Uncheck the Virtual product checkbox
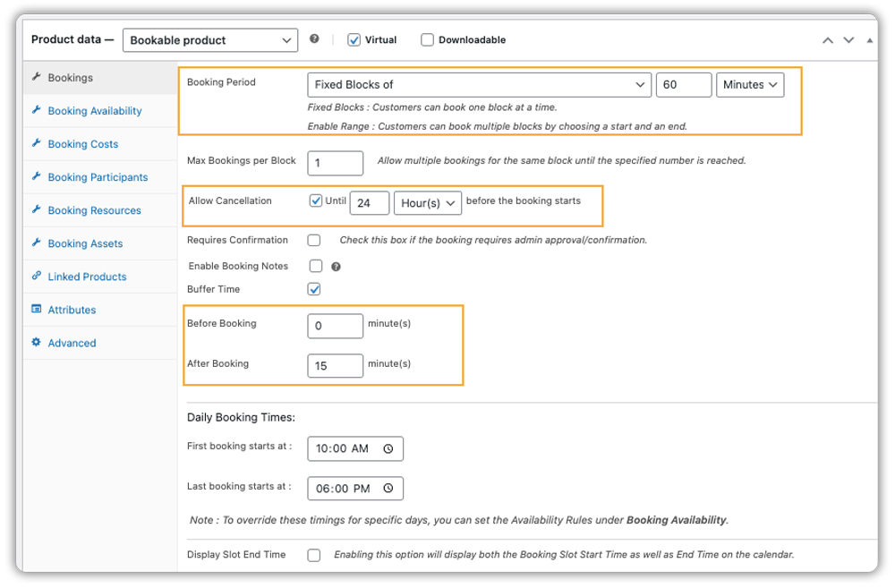Viewport: 895px width, 588px height. pyautogui.click(x=354, y=39)
